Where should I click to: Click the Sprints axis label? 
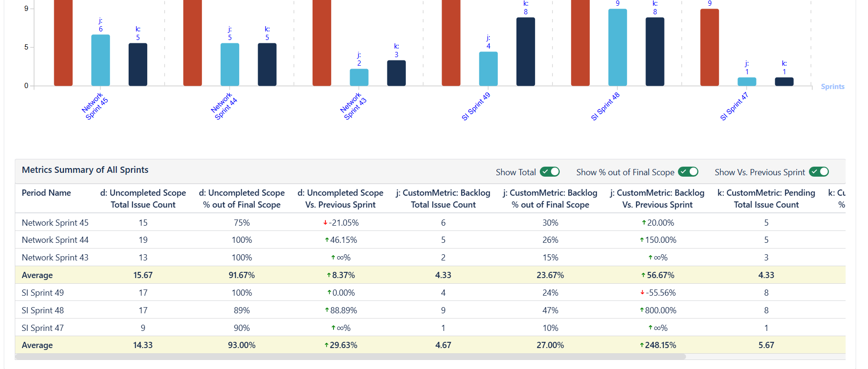coord(832,86)
